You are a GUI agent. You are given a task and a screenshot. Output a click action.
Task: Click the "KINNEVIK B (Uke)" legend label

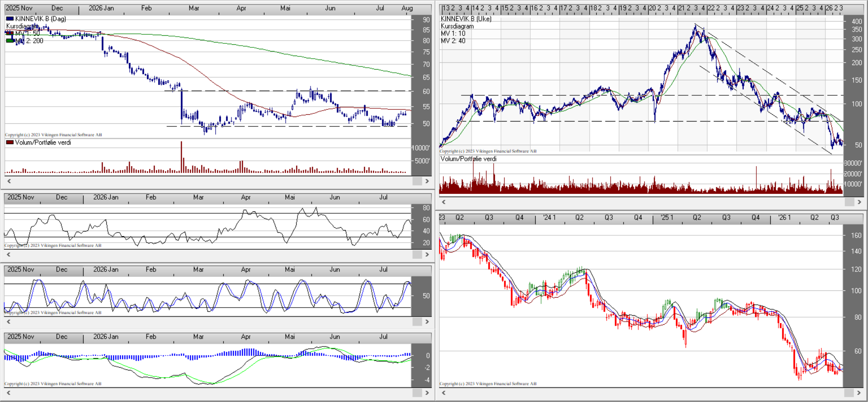tap(466, 19)
